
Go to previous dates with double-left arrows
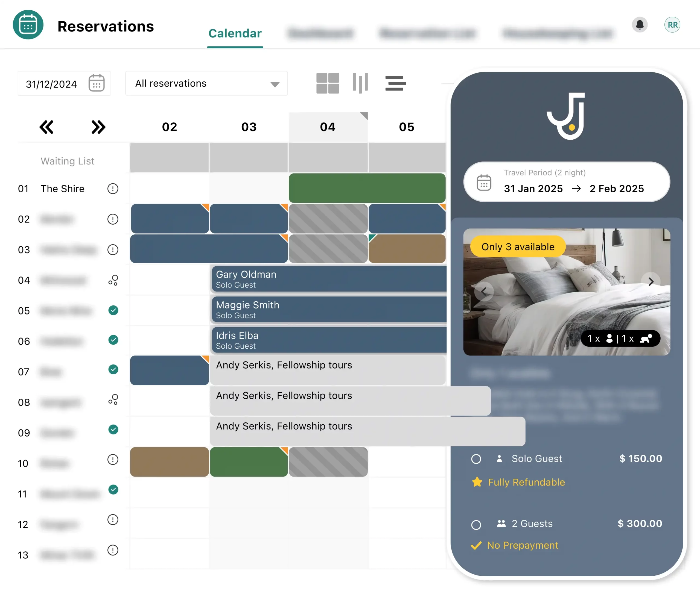pyautogui.click(x=46, y=127)
